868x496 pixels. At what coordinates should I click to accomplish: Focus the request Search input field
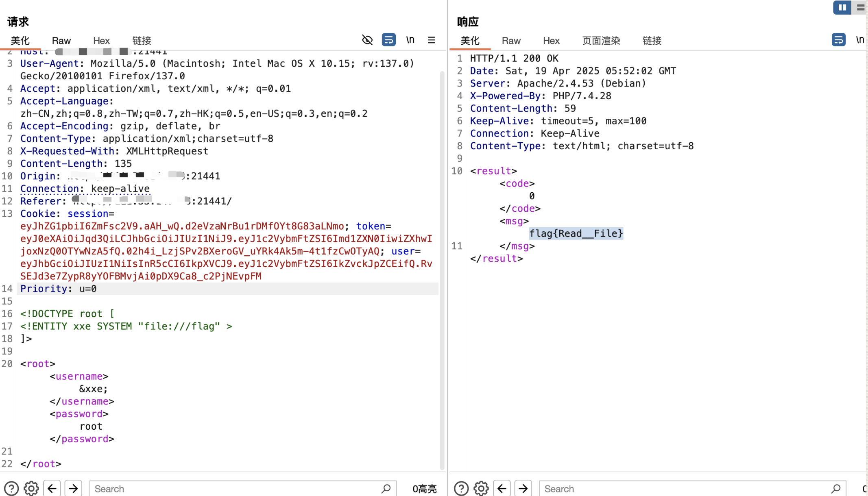tap(236, 489)
